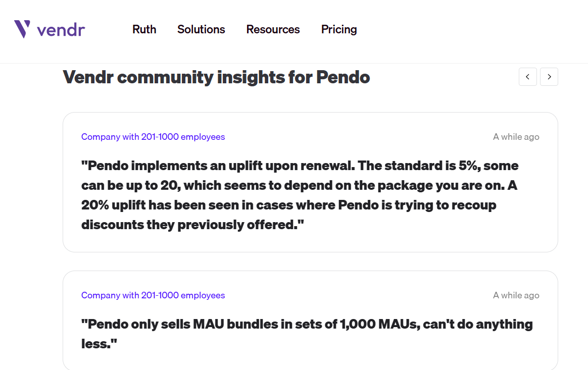This screenshot has width=588, height=370.
Task: Click the Vendr community insights heading
Action: (216, 77)
